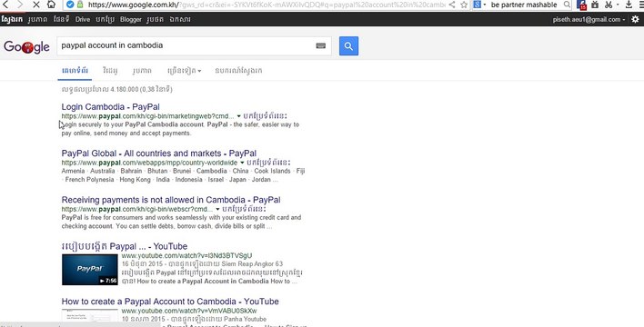Screen dimensions: 644x327
Task: Translate the Login Cambodia result page
Action: point(265,116)
